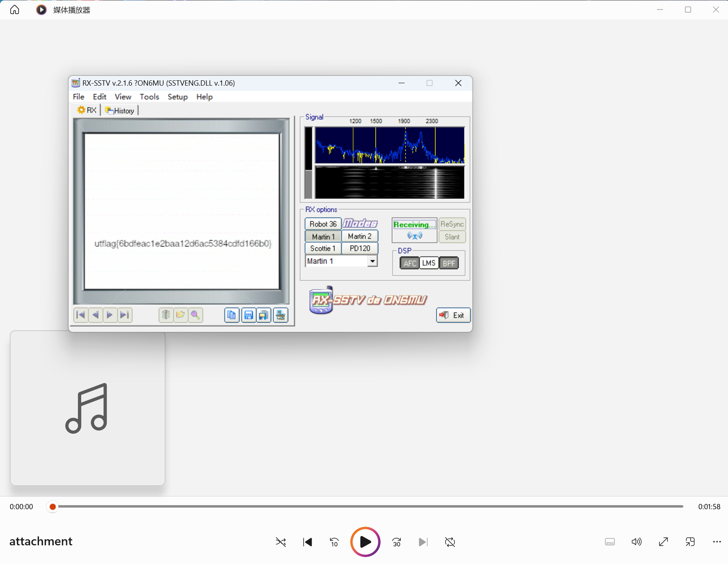Turn on shuffle in media player
The width and height of the screenshot is (728, 564).
[281, 542]
